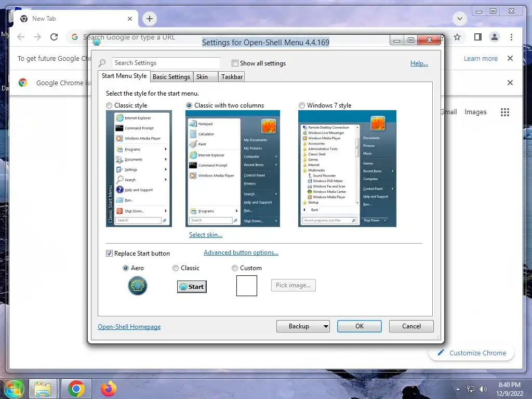Viewport: 532px width, 399px height.
Task: Click two-column menu preview image
Action: pyautogui.click(x=233, y=169)
